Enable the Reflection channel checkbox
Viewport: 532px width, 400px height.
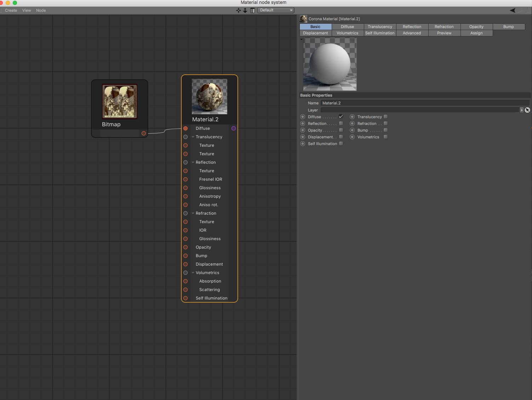[x=341, y=123]
